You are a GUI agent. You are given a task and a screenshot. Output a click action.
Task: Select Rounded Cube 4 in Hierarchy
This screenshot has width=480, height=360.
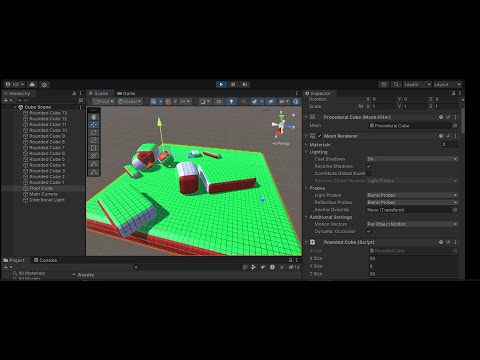47,165
